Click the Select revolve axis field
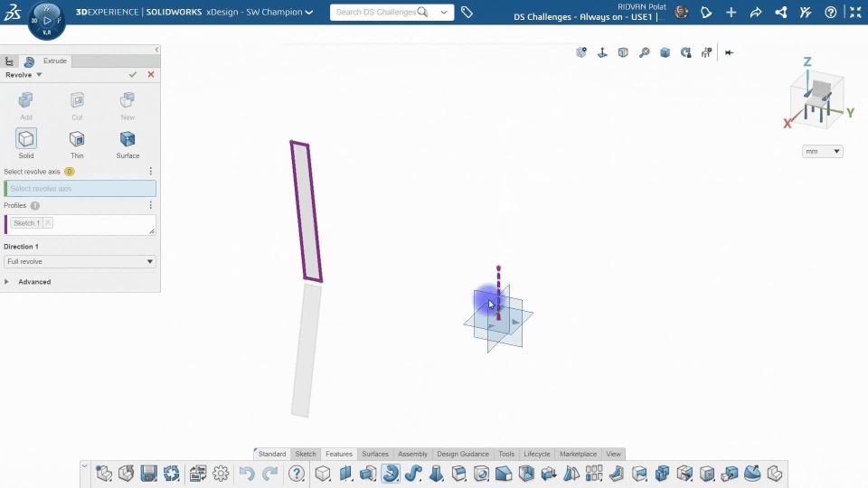The height and width of the screenshot is (488, 868). [80, 189]
